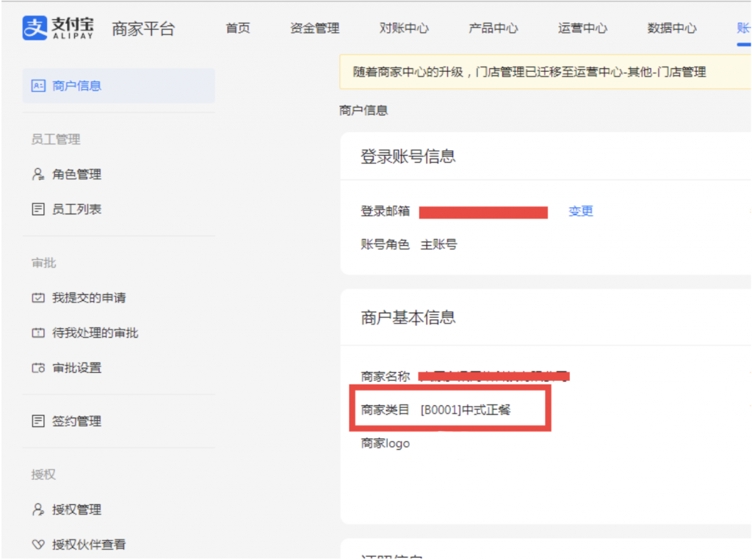Click the highlighted 商家类目 category entry
The image size is (752, 560).
tap(451, 409)
